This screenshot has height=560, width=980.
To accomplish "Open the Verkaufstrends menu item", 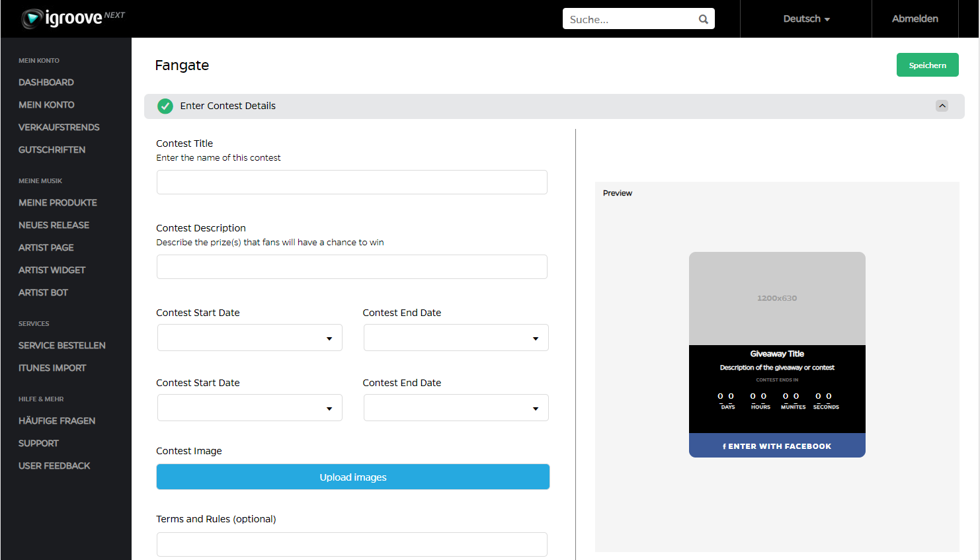I will click(x=59, y=128).
